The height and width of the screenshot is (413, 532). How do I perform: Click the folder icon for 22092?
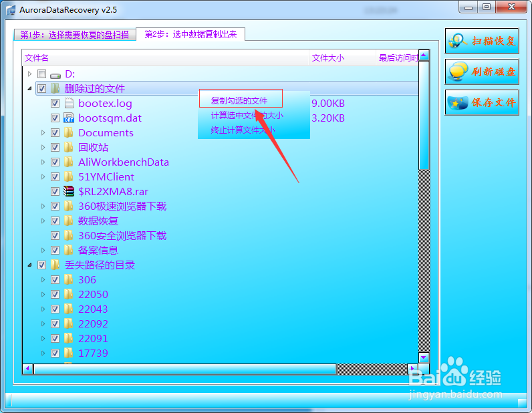[x=69, y=323]
